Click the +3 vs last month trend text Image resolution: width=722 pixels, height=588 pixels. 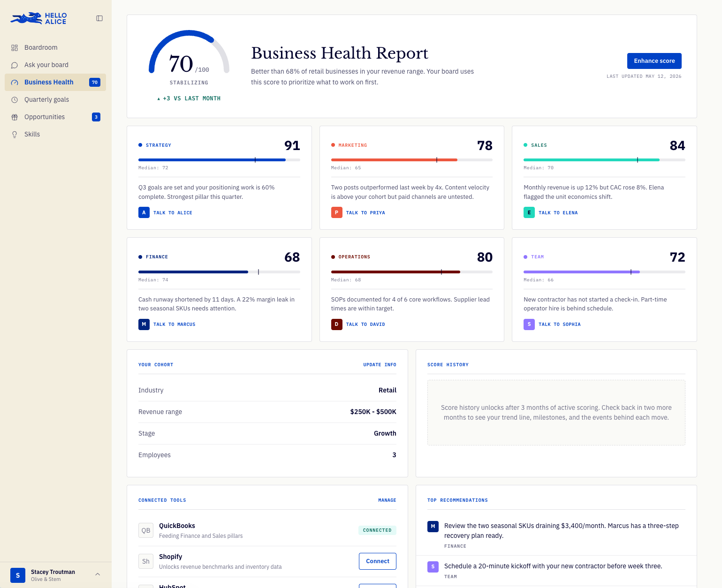pos(189,98)
